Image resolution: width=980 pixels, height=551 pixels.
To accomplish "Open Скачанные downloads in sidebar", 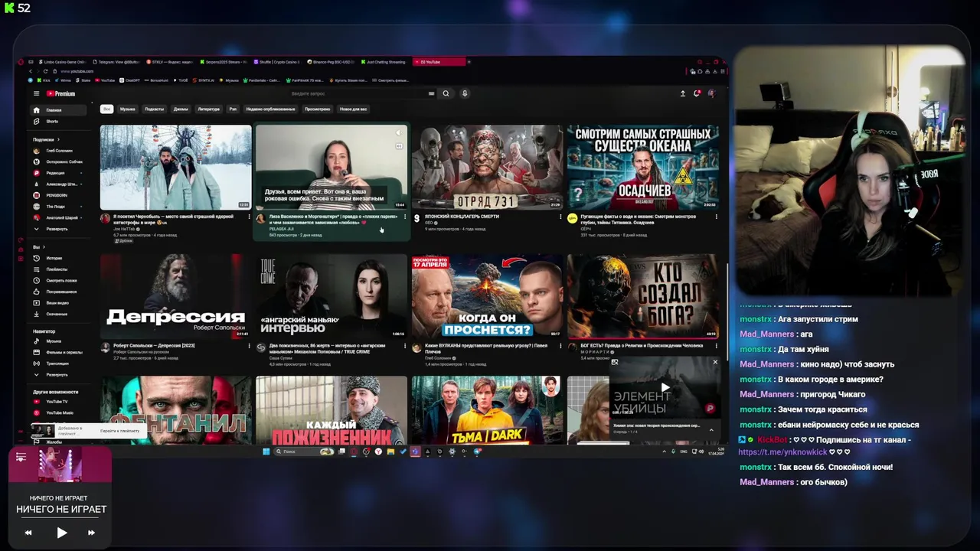I will (57, 314).
